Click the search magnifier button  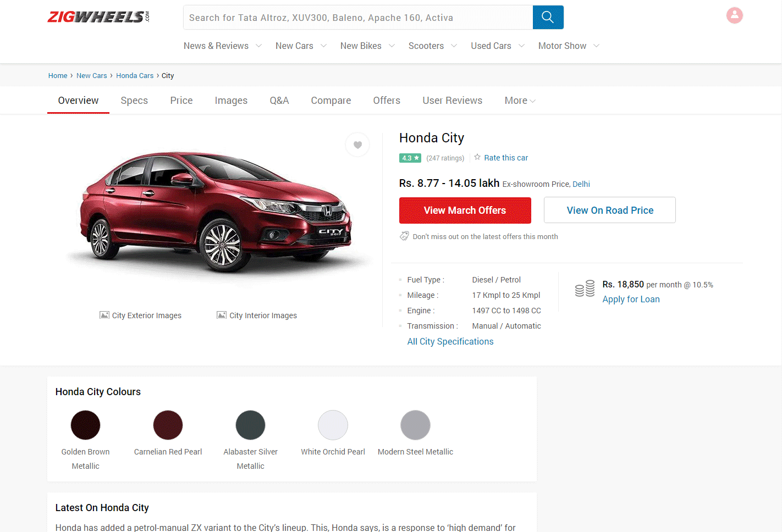click(x=548, y=18)
